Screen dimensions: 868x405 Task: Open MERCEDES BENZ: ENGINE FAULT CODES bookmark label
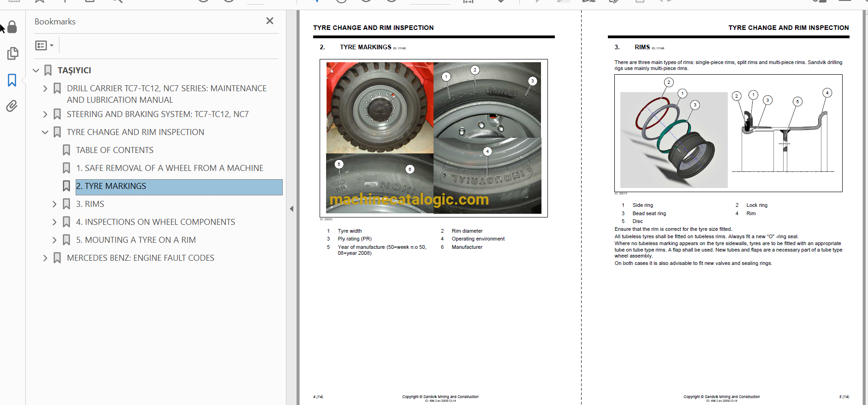tap(141, 258)
